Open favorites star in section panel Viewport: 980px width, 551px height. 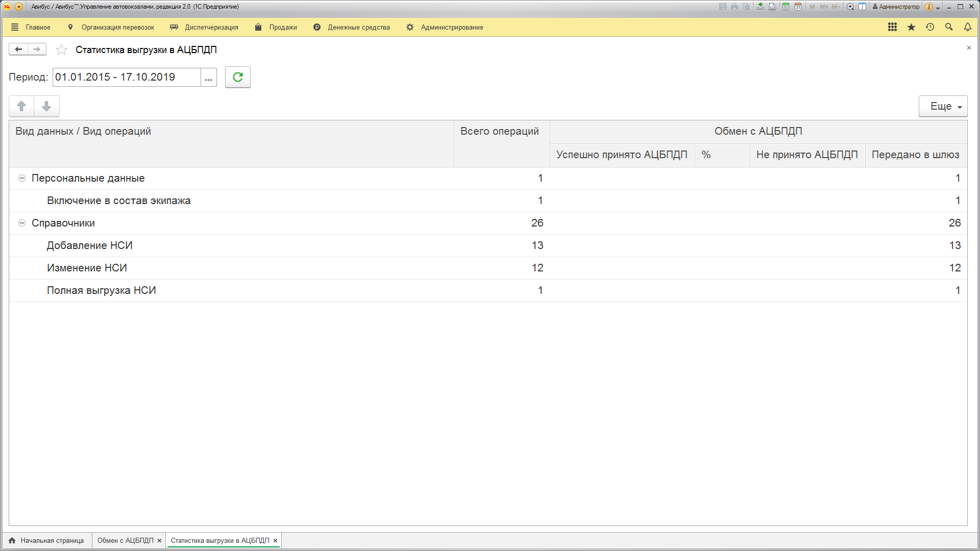click(911, 27)
